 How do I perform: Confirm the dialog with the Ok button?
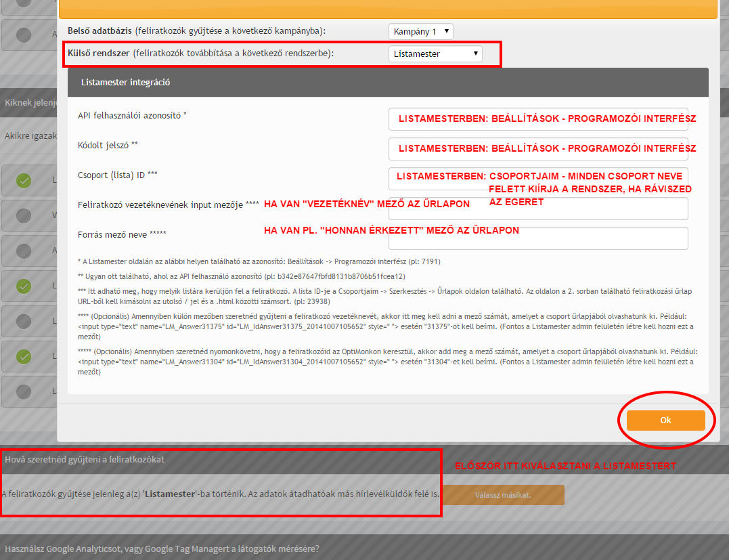[666, 421]
